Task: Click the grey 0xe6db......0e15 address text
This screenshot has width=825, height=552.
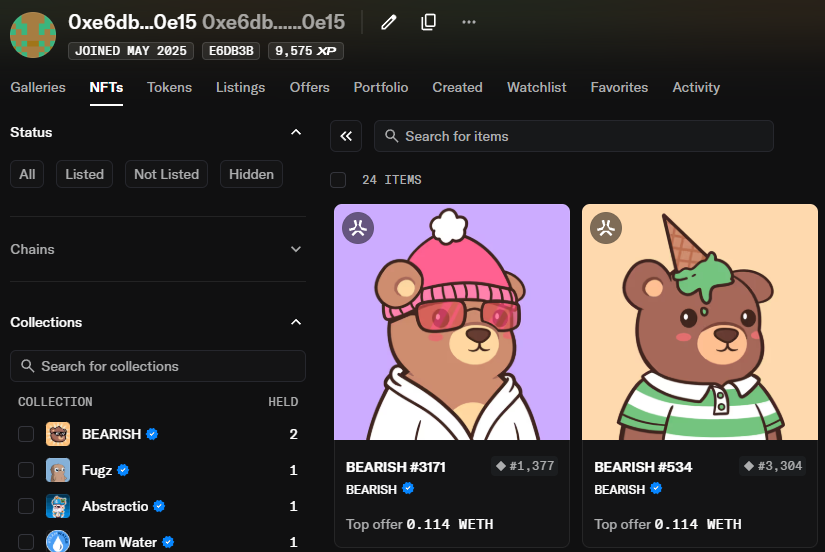Action: pos(274,22)
